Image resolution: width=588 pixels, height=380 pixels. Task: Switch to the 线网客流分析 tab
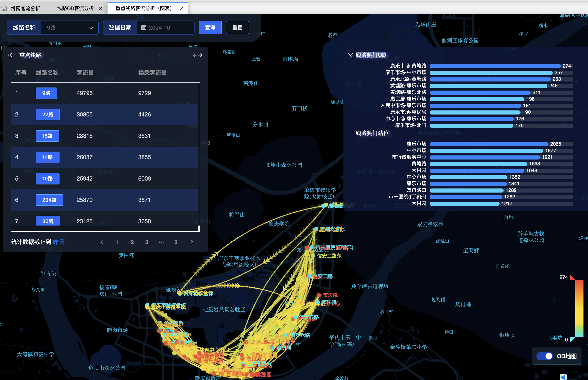tap(25, 8)
